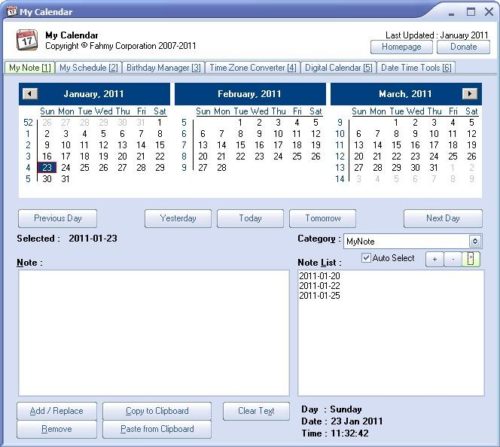
Task: Select note 2011-01-20 in Note List
Action: [x=320, y=276]
